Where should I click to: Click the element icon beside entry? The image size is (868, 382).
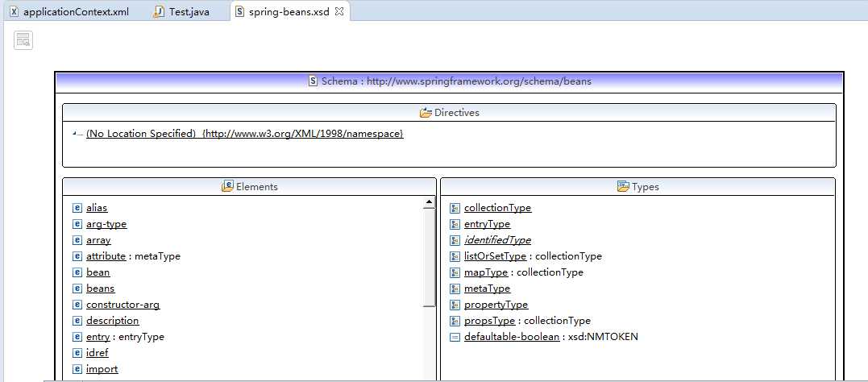click(x=77, y=337)
